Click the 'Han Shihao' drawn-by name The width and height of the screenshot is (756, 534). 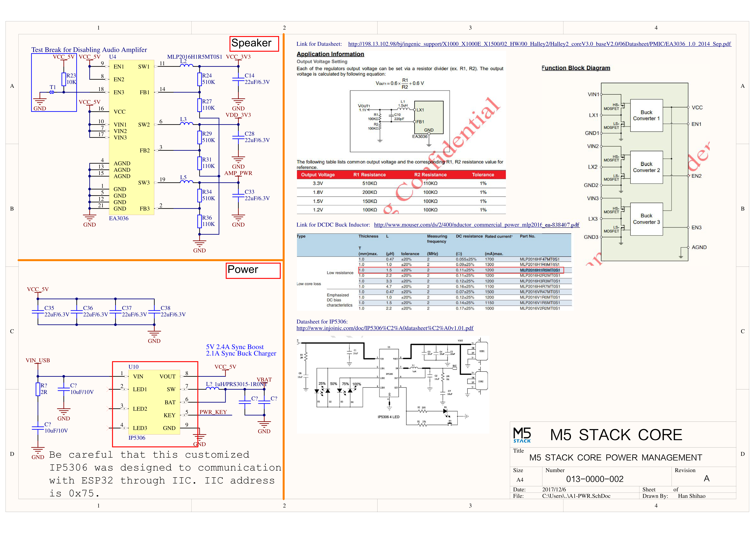tap(691, 496)
